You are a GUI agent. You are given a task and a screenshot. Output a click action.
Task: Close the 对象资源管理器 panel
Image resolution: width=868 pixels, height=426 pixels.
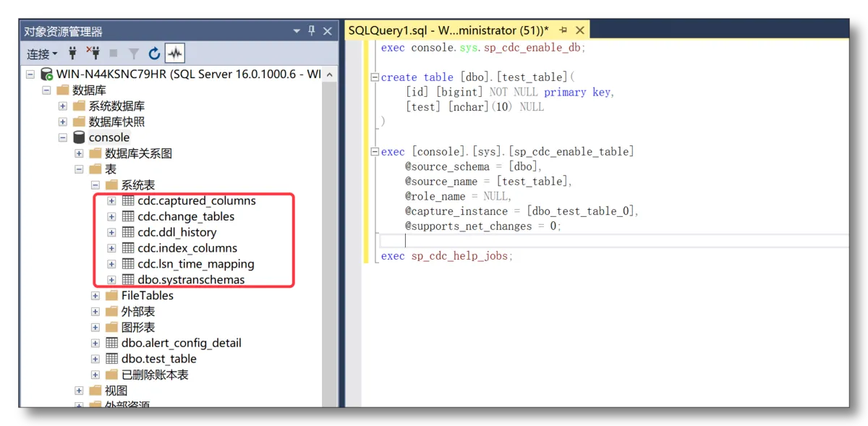coord(328,31)
